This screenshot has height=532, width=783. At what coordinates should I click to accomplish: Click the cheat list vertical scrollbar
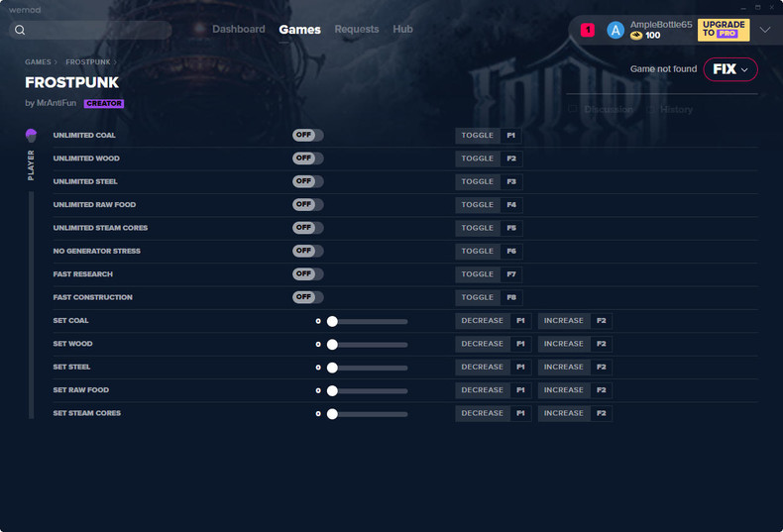pyautogui.click(x=31, y=305)
